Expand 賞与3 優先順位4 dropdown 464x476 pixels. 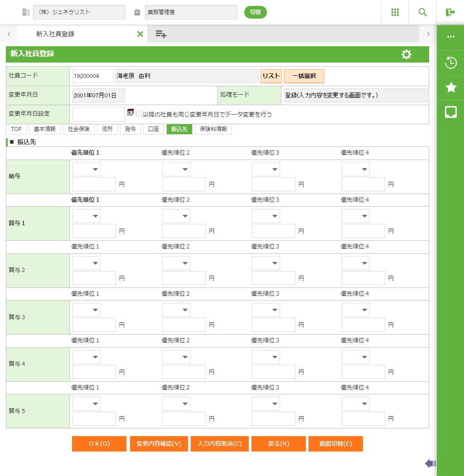pos(356,310)
